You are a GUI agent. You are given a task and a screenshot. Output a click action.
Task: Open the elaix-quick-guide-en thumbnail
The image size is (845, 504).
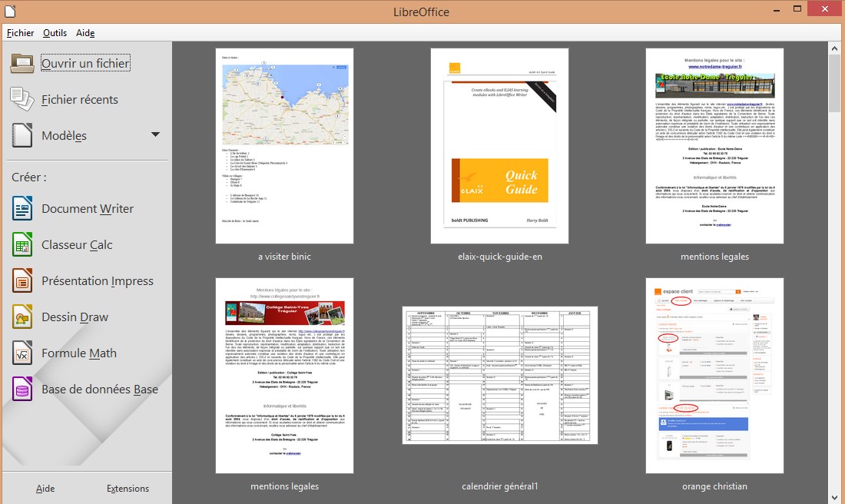499,146
